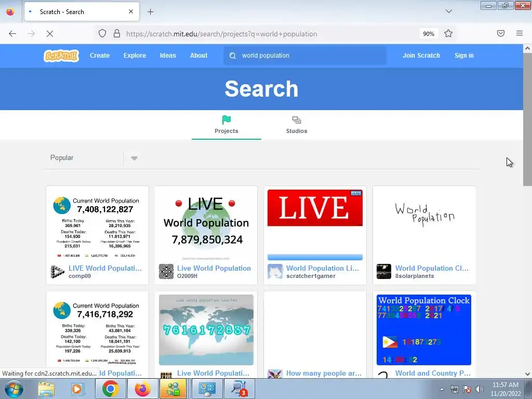This screenshot has height=399, width=532.
Task: Click the Projects flag icon
Action: point(227,120)
